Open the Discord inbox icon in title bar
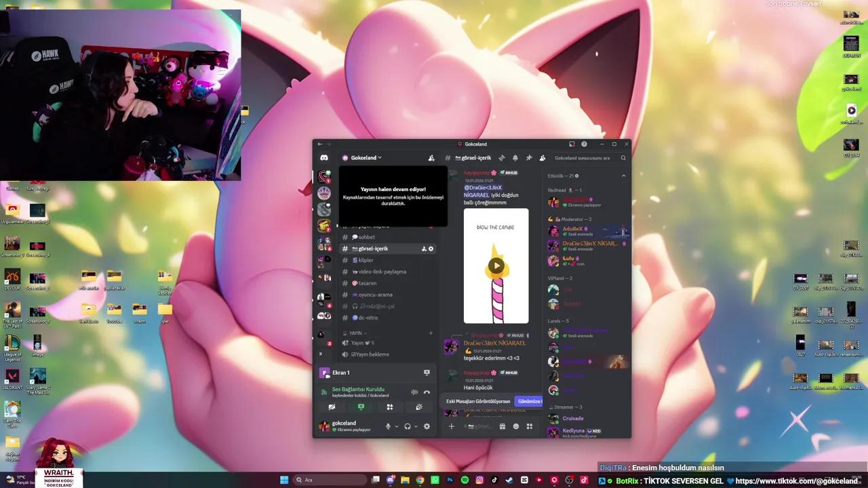The image size is (868, 488). point(572,144)
